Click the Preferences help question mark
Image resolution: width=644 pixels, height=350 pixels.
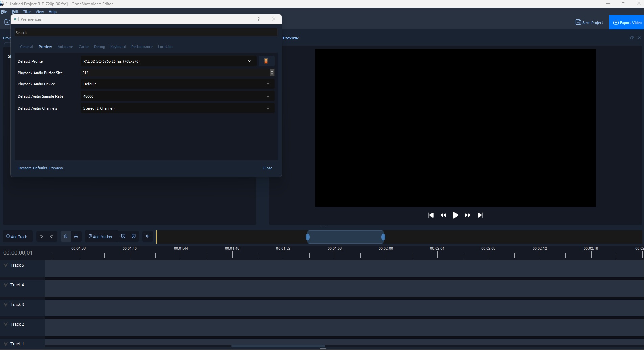(x=259, y=19)
